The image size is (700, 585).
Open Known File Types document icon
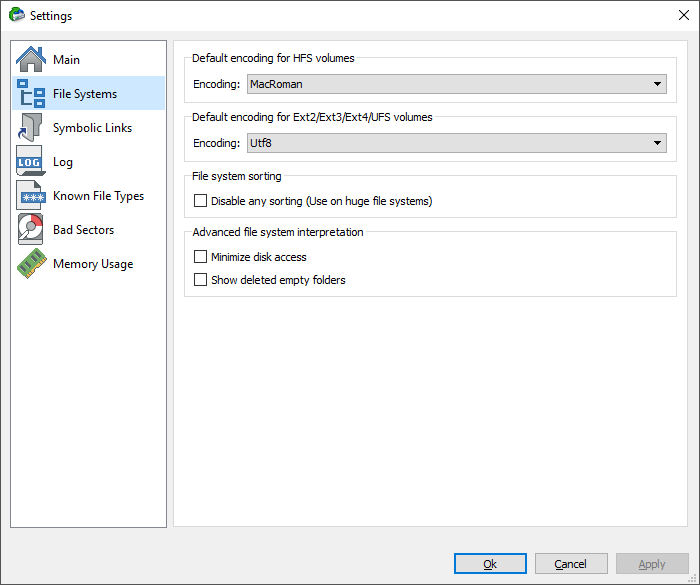pos(30,195)
